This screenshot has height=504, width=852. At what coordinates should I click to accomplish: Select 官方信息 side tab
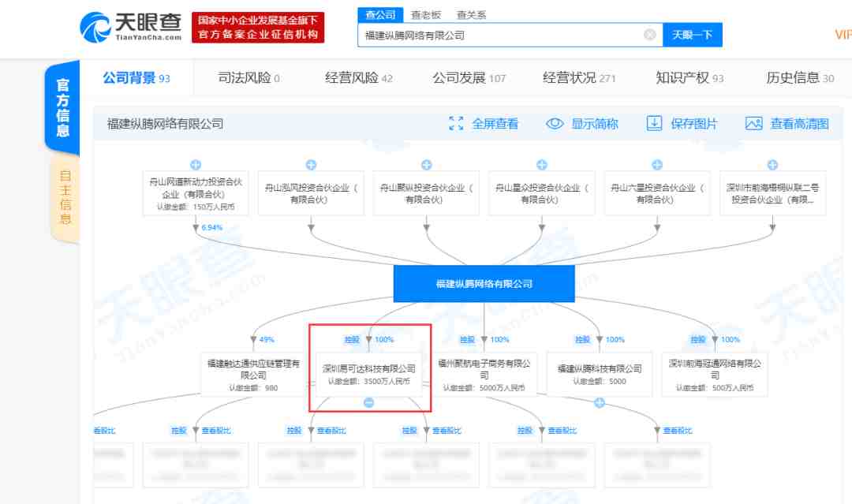click(62, 107)
